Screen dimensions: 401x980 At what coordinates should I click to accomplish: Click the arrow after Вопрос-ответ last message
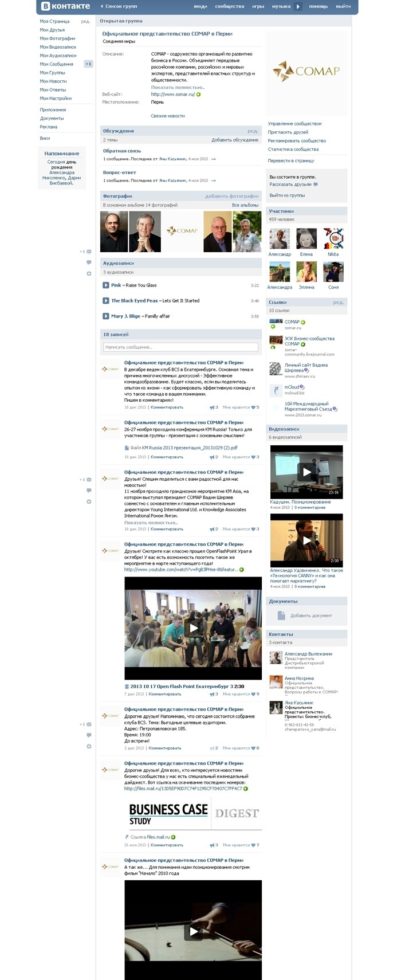[214, 181]
